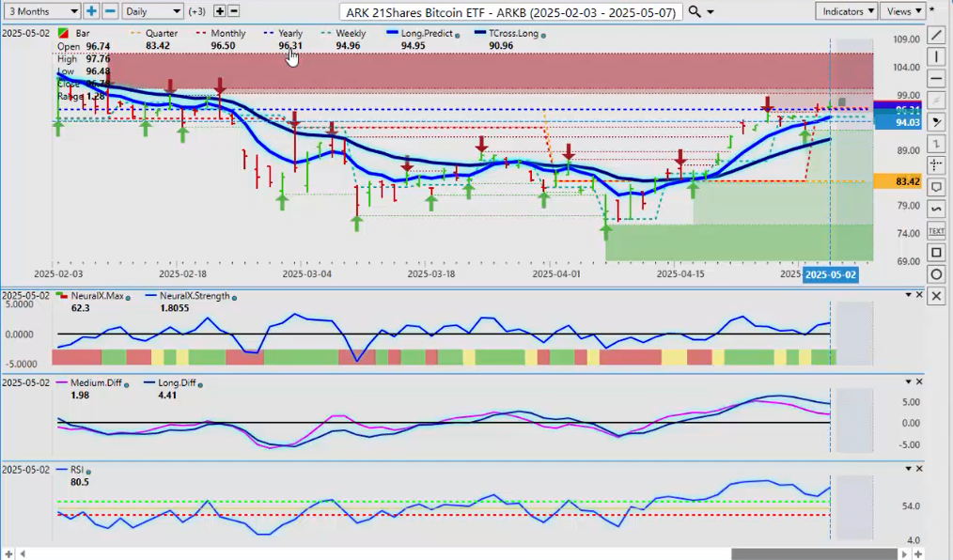Screen dimensions: 953x560
Task: Click the black minus forecast days button
Action: click(x=233, y=11)
